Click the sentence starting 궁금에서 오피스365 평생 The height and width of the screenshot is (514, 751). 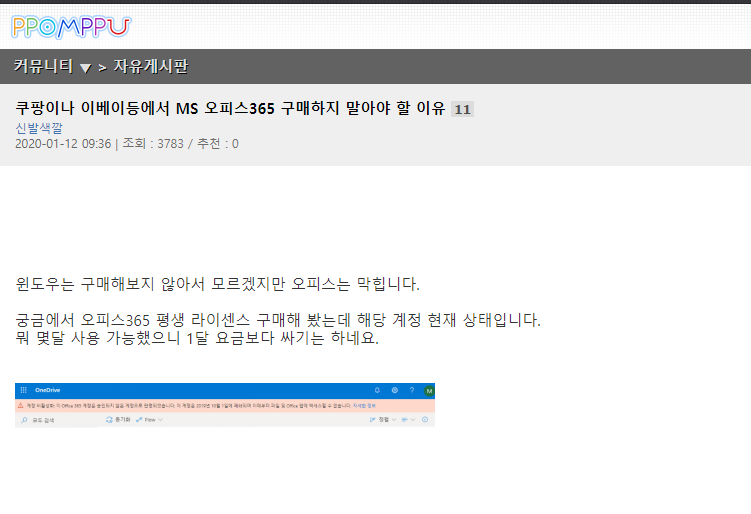(x=278, y=320)
